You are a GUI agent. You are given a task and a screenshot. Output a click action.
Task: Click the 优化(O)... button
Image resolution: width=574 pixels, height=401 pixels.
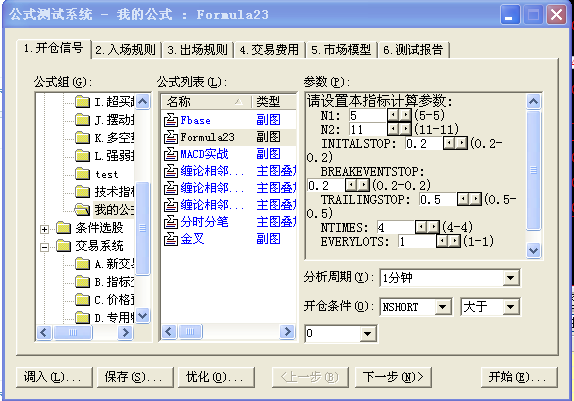tap(216, 377)
